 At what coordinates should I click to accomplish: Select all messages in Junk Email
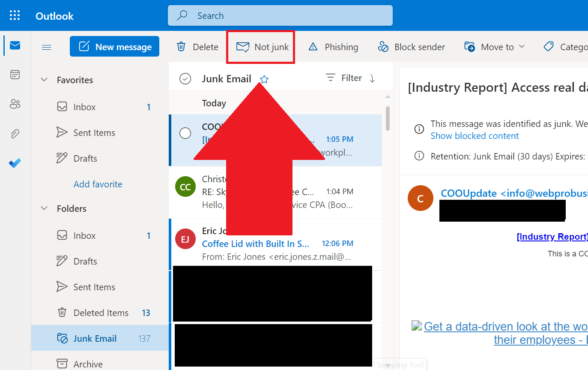tap(185, 79)
